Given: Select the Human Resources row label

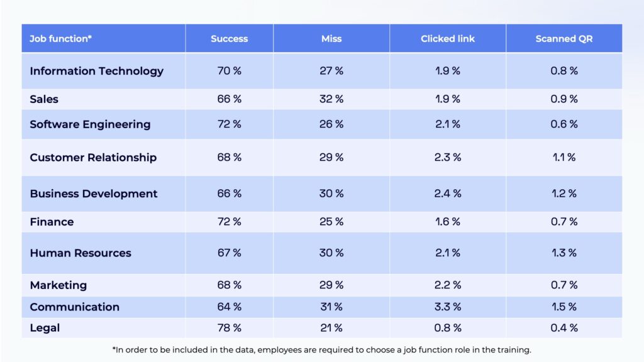Looking at the screenshot, I should pos(80,253).
